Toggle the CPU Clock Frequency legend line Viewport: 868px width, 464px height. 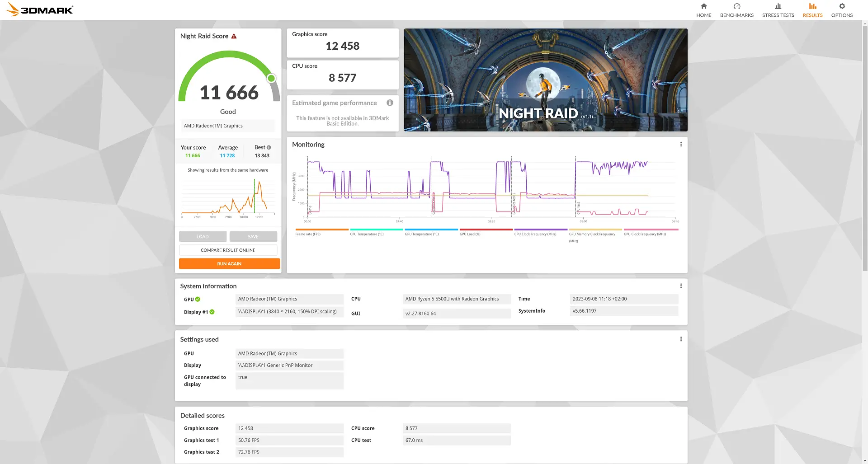541,232
